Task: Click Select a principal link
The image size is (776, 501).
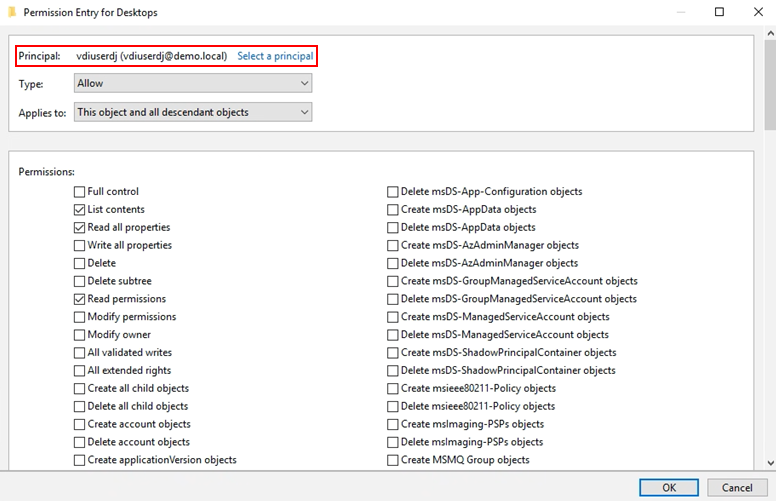Action: pos(275,56)
